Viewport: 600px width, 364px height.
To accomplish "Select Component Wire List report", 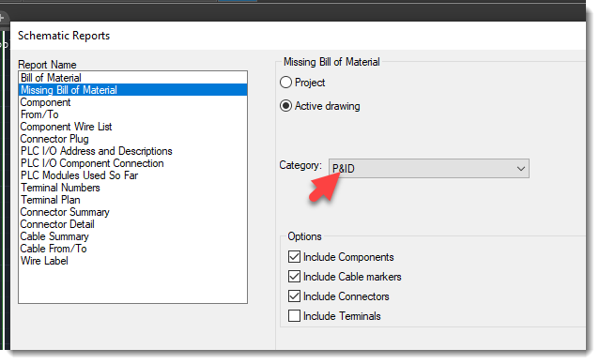I will click(x=132, y=127).
